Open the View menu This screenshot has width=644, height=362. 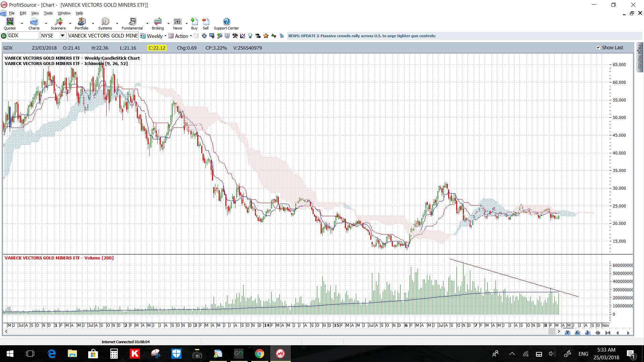click(x=35, y=13)
